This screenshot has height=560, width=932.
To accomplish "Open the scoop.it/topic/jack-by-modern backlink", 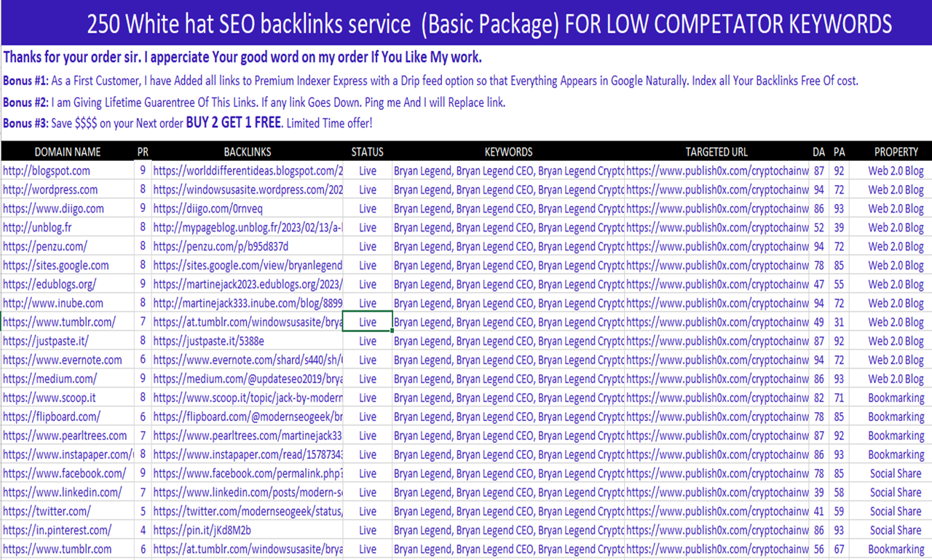I will point(248,398).
